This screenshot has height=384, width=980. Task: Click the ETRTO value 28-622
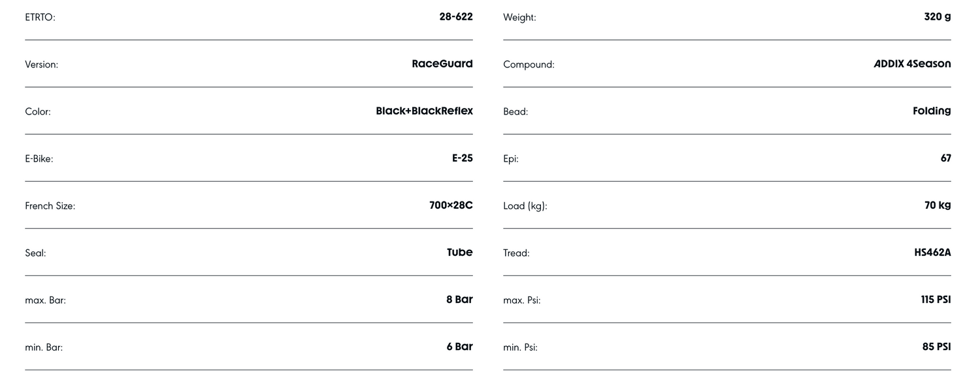click(x=455, y=17)
